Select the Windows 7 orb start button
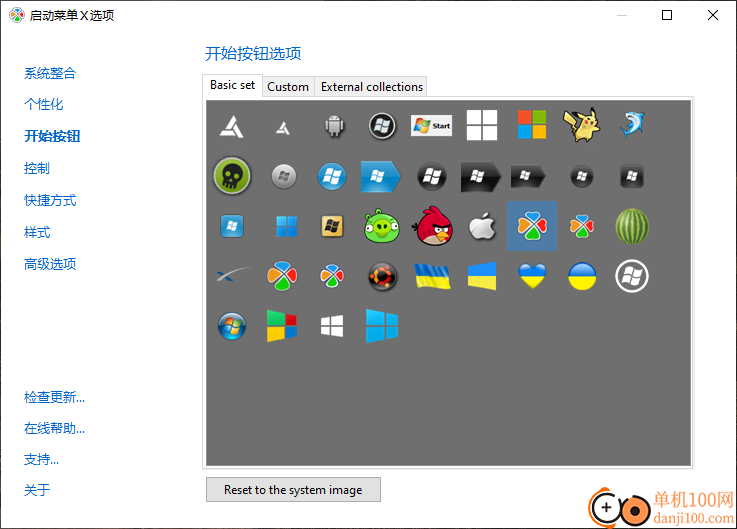 pyautogui.click(x=232, y=326)
